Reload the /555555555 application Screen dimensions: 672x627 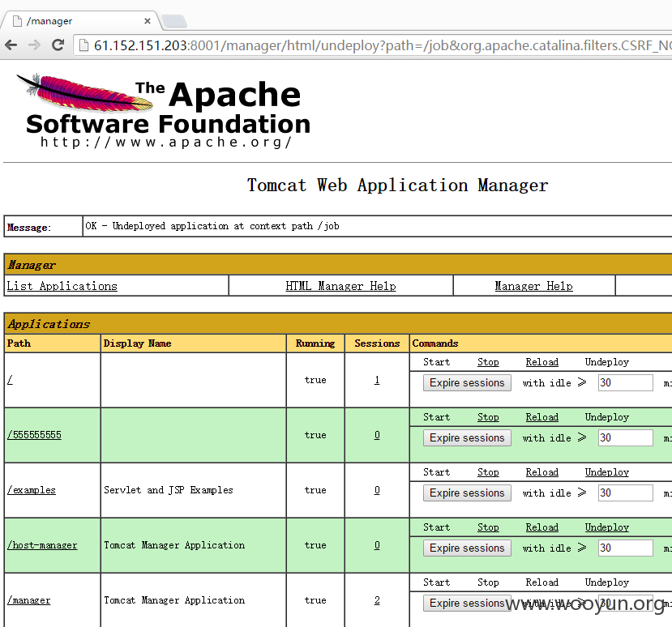pos(541,417)
